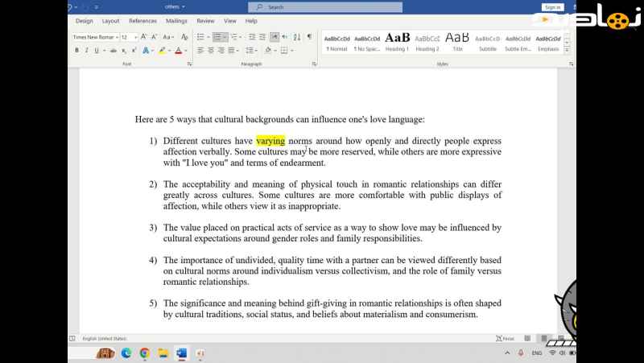
Task: Apply subscript formatting
Action: tap(122, 50)
